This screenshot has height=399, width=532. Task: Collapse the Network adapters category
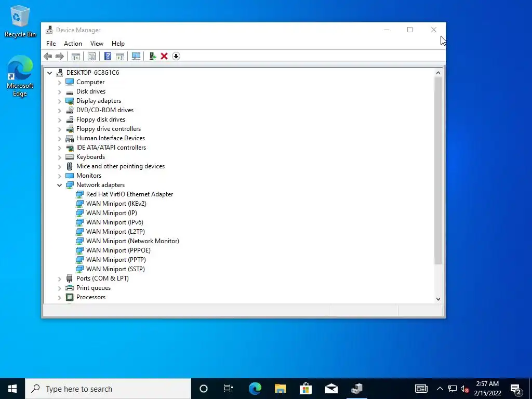59,185
